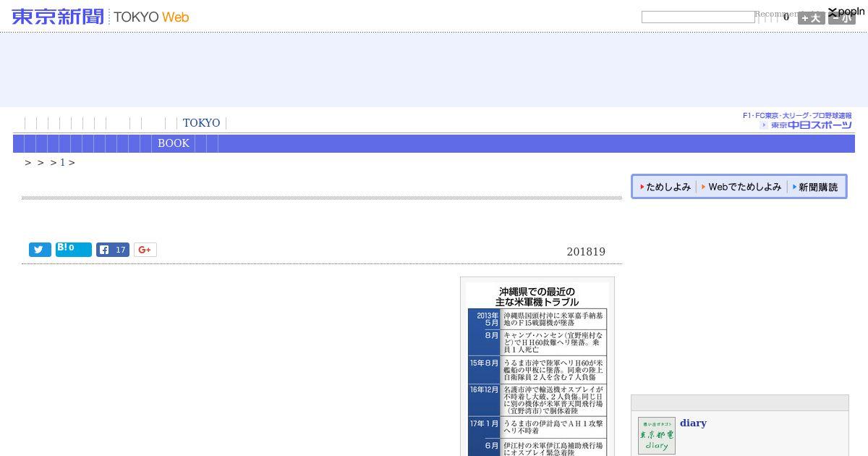Click Webでためしよみ link
This screenshot has height=456, width=868.
[x=741, y=187]
